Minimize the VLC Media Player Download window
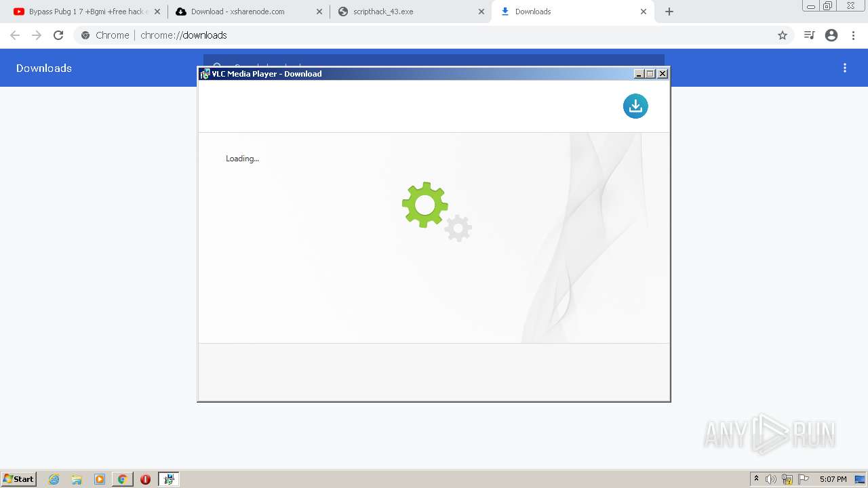Image resolution: width=868 pixels, height=488 pixels. [x=639, y=74]
